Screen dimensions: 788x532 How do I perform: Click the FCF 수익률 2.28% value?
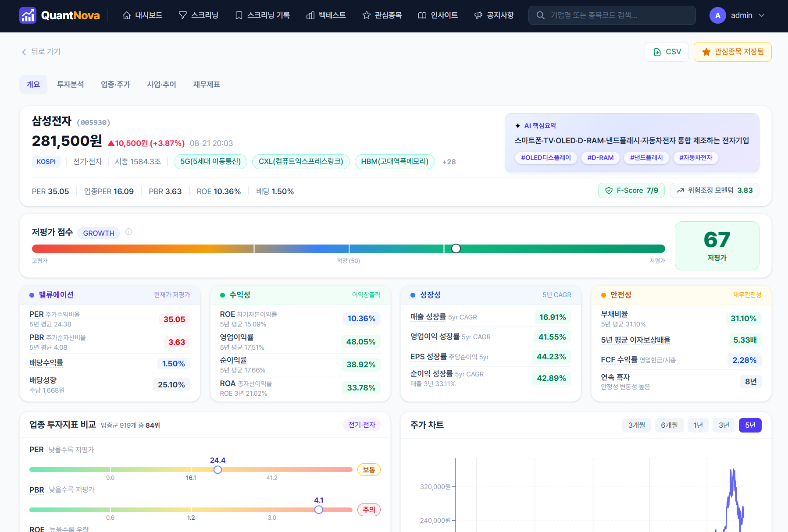(x=745, y=360)
